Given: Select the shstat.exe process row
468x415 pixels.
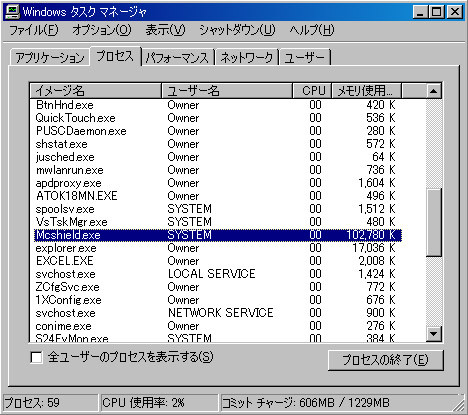Looking at the screenshot, I should click(218, 144).
